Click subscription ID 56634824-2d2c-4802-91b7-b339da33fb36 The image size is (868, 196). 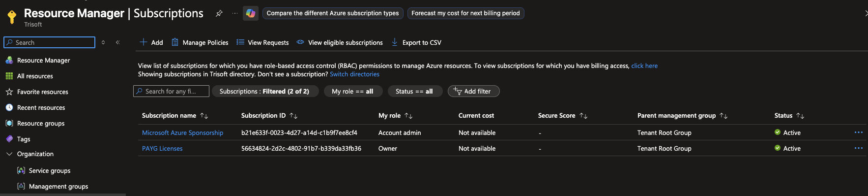(301, 148)
